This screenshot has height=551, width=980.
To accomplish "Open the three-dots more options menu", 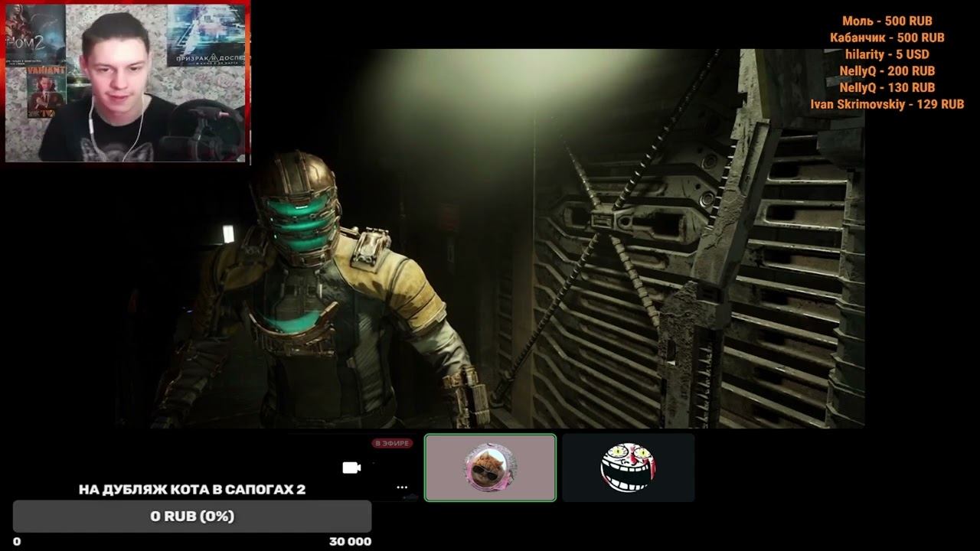I will point(402,487).
